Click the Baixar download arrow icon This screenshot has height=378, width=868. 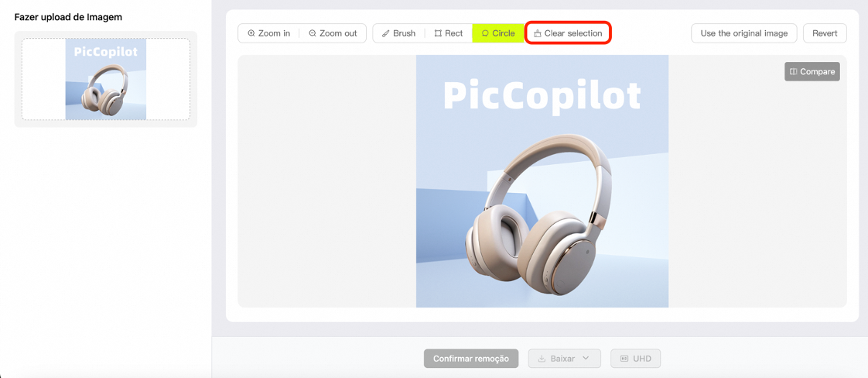pyautogui.click(x=542, y=359)
